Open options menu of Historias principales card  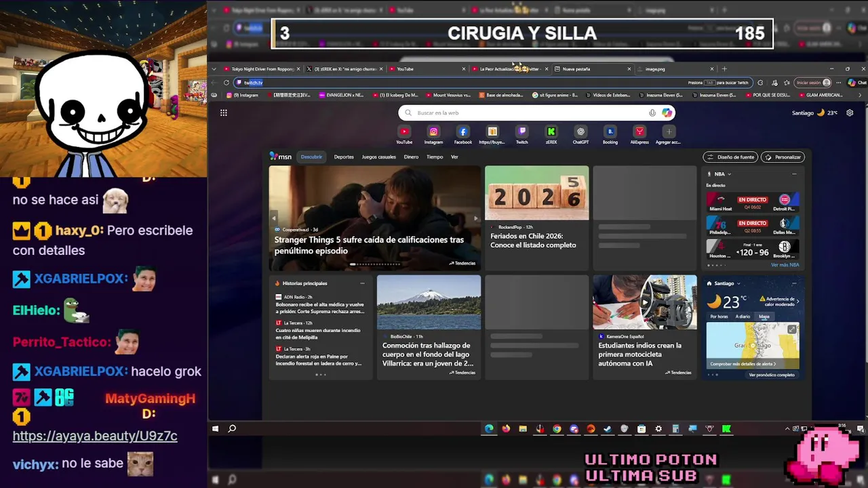click(x=362, y=283)
